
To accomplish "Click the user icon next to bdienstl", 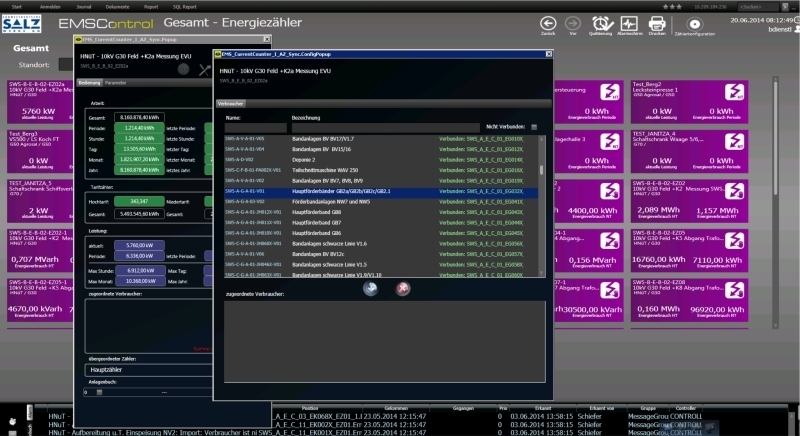I will tap(796, 30).
